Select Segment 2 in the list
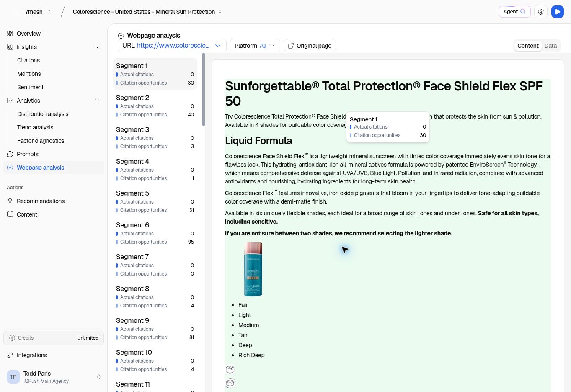This screenshot has height=392, width=571. pos(155,106)
